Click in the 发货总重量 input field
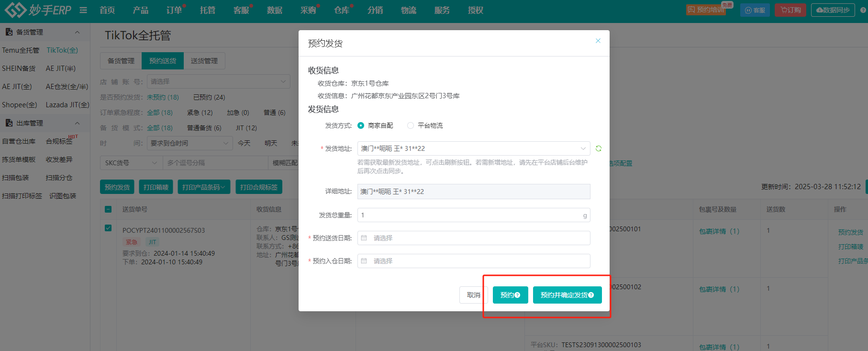Viewport: 868px width, 351px height. tap(474, 215)
